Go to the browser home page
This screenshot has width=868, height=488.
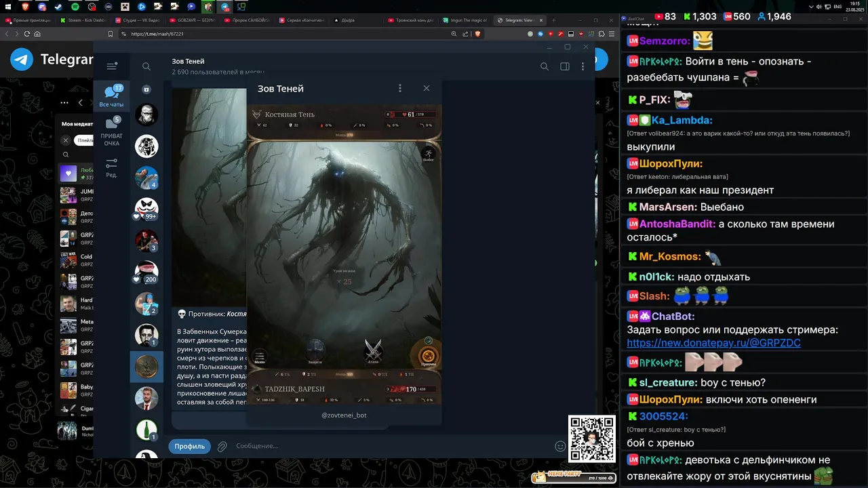(37, 33)
